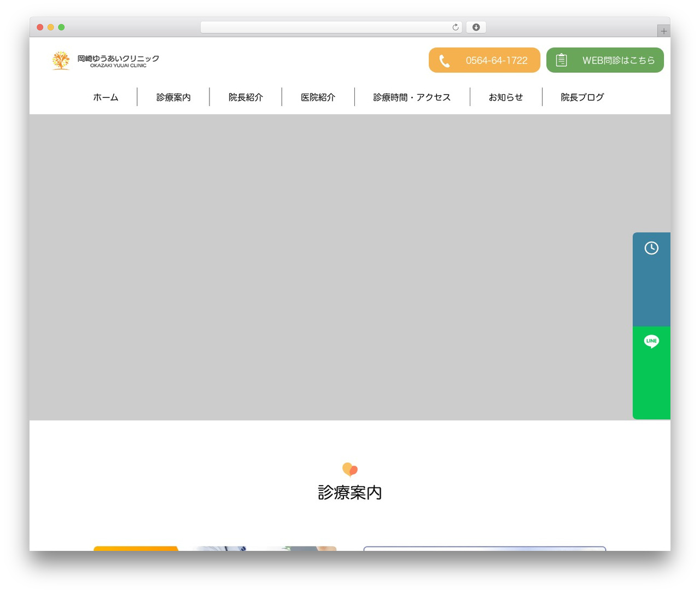The height and width of the screenshot is (593, 700).
Task: Open 診療時間・アクセス page
Action: coord(412,97)
